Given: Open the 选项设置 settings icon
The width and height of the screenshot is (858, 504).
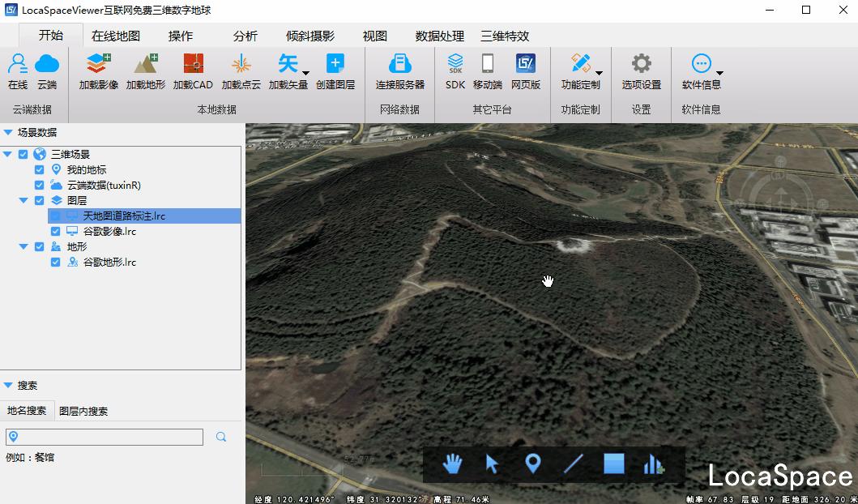Looking at the screenshot, I should tap(641, 73).
